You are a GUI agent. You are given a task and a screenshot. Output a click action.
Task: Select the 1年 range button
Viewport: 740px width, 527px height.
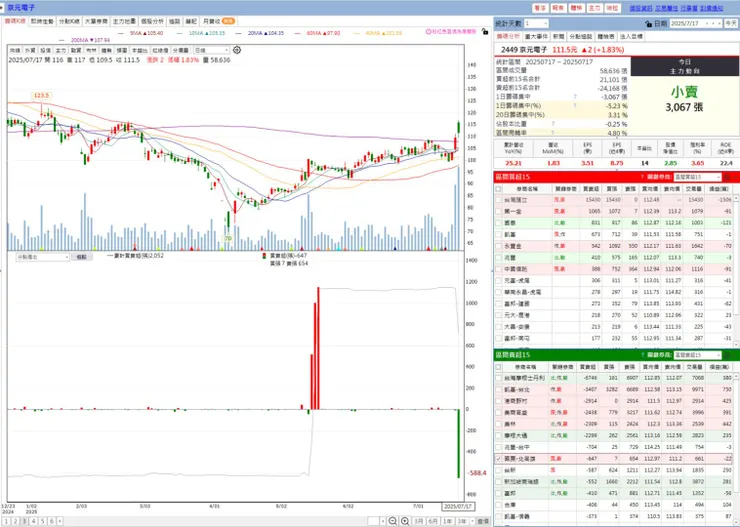click(x=447, y=521)
